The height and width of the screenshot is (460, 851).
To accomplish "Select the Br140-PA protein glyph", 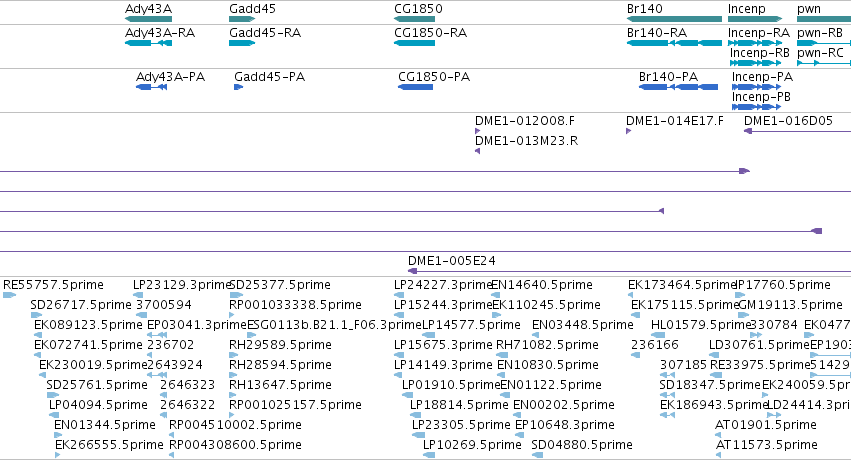I will coord(678,87).
